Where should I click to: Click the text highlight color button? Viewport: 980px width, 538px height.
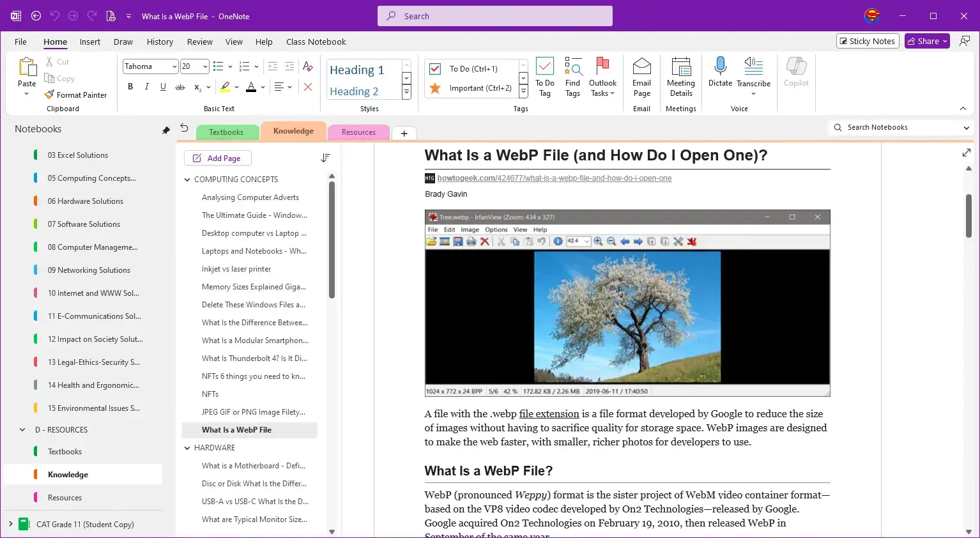point(225,87)
